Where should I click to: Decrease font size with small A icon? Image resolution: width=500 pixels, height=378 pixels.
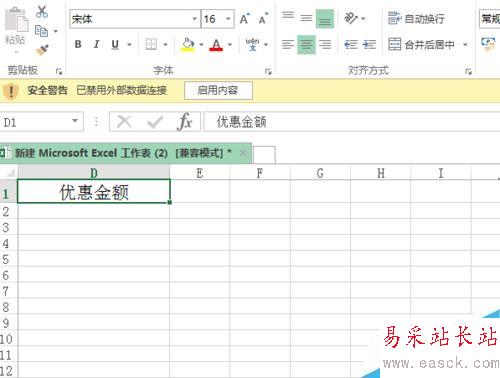click(263, 19)
